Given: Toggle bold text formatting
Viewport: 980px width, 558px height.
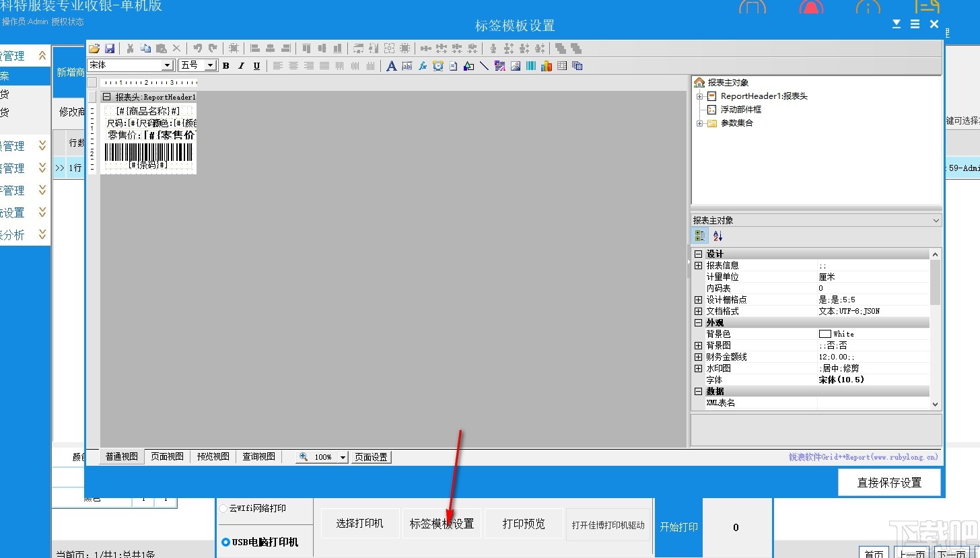Looking at the screenshot, I should 225,66.
